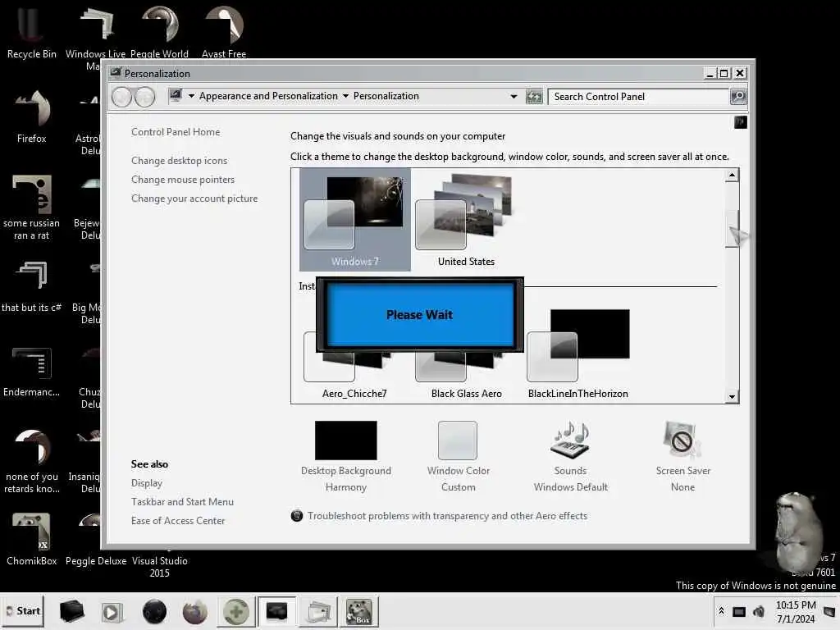840x630 pixels.
Task: Open the Recycle Bin desktop icon
Action: click(x=31, y=32)
